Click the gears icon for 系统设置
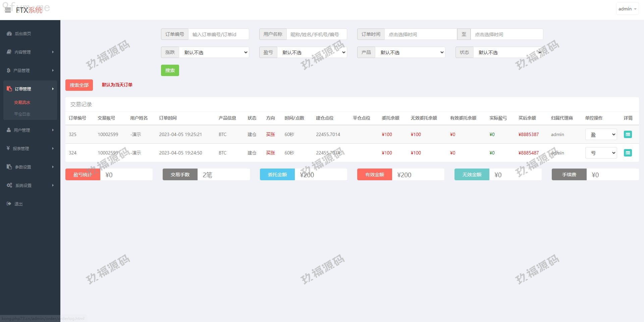The height and width of the screenshot is (322, 644). click(x=9, y=185)
